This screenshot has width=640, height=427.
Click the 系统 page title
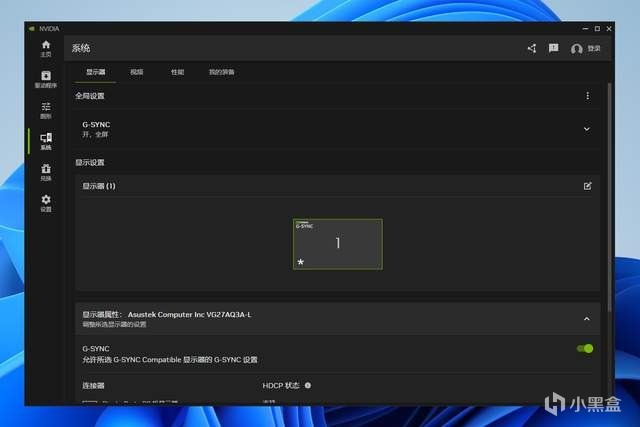point(81,48)
